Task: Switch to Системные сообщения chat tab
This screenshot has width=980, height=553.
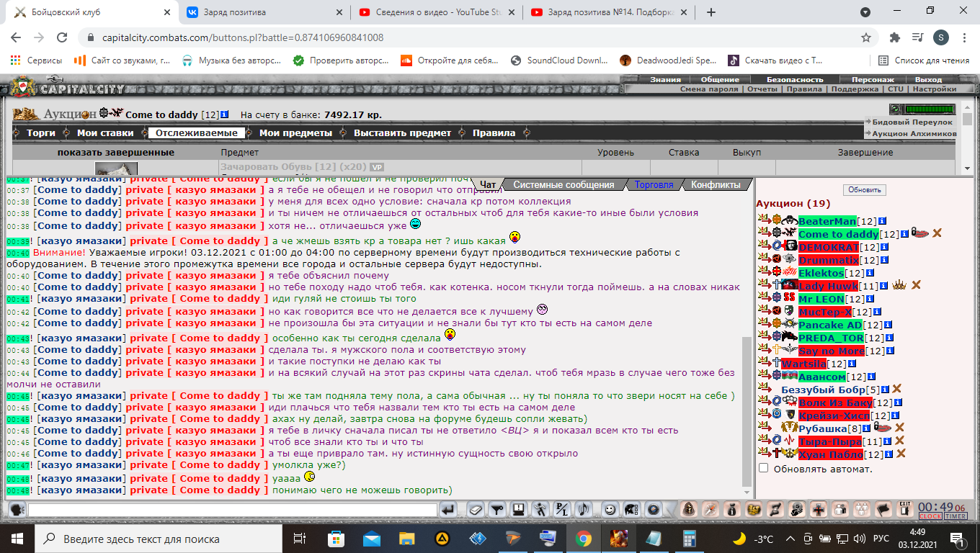Action: (563, 185)
